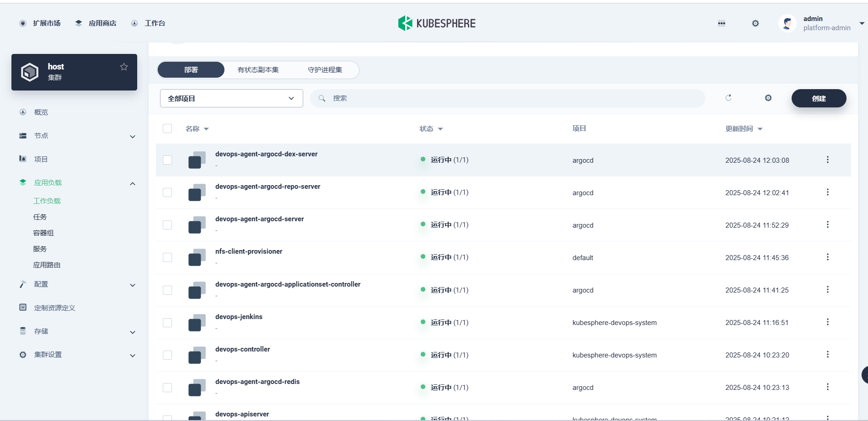The height and width of the screenshot is (421, 868).
Task: Switch to the 有状态副本集 tab
Action: [258, 70]
